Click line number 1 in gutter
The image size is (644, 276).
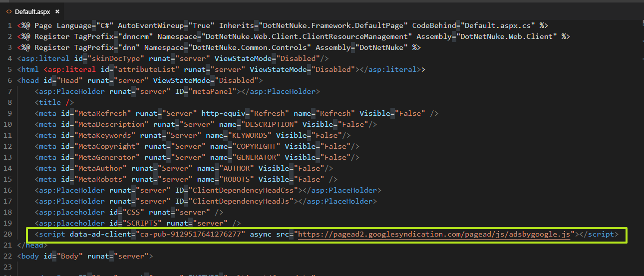coord(9,25)
